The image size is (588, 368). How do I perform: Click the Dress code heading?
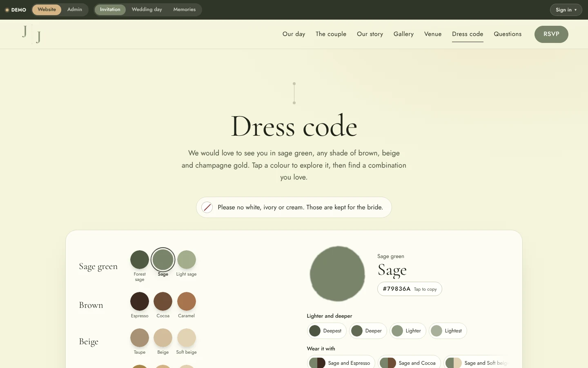[x=294, y=126]
